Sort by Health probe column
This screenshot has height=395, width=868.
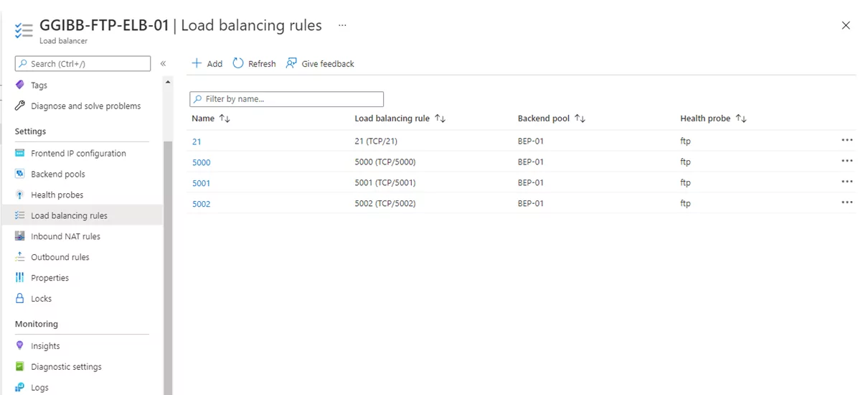[x=741, y=118]
